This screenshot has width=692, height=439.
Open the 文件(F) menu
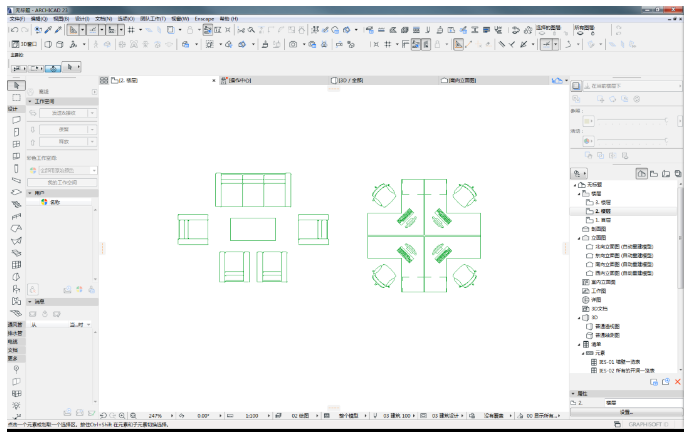[x=17, y=19]
